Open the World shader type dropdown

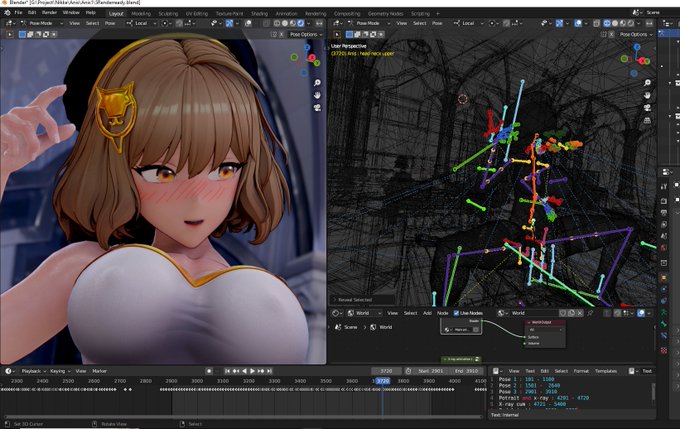pyautogui.click(x=364, y=313)
